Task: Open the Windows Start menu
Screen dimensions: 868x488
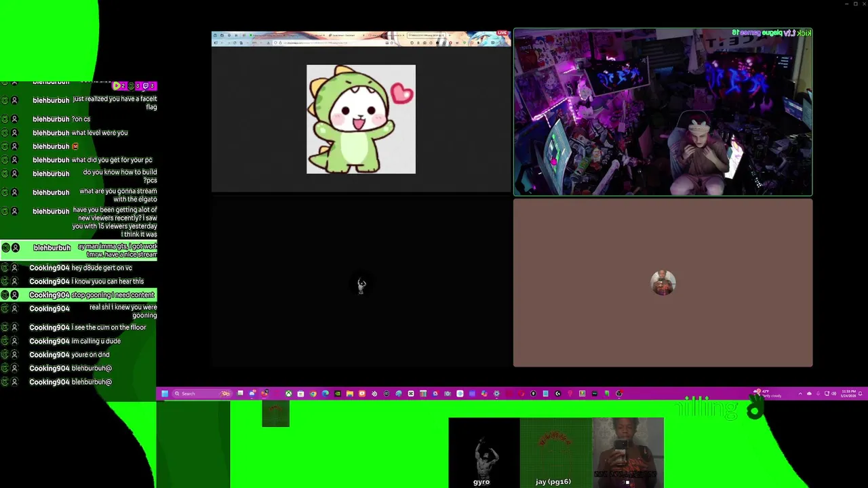Action: pyautogui.click(x=165, y=393)
